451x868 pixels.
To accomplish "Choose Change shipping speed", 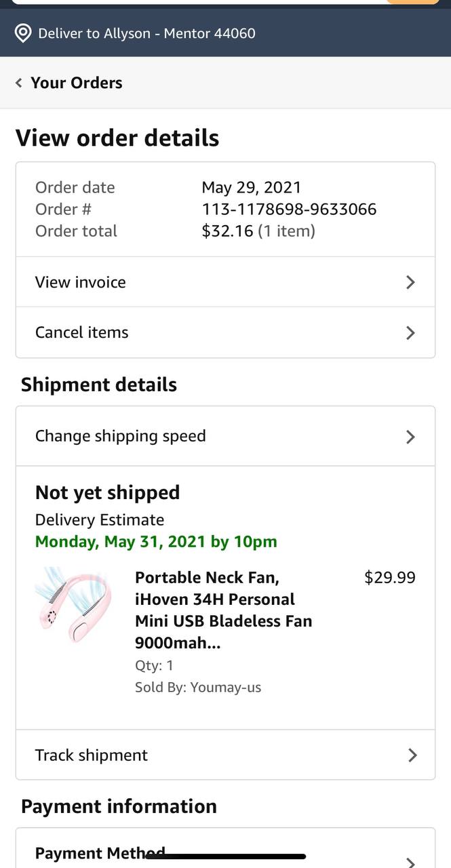I will coord(121,436).
